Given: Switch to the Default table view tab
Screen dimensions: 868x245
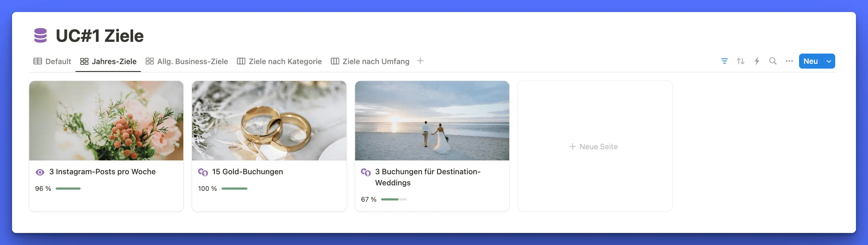Looking at the screenshot, I should coord(52,61).
